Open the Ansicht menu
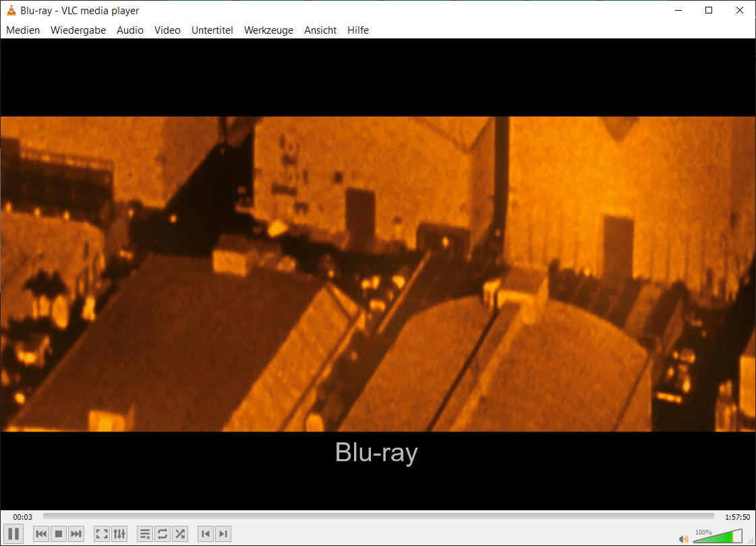The height and width of the screenshot is (546, 756). click(320, 30)
